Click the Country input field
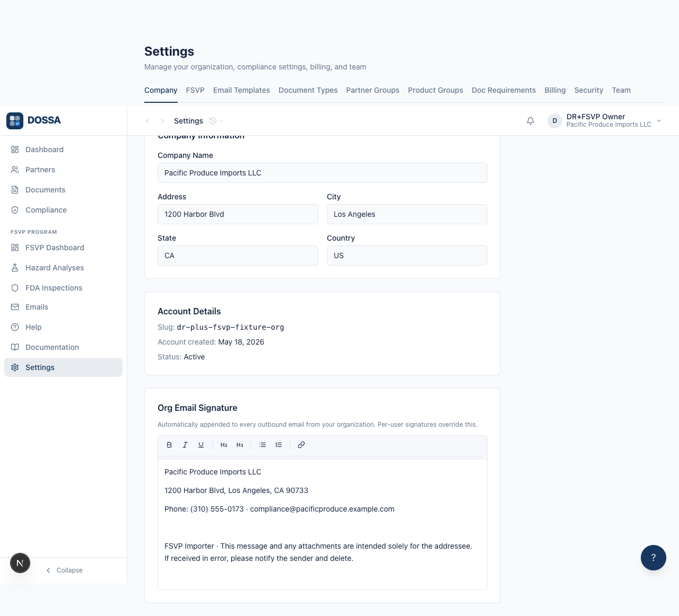Image resolution: width=679 pixels, height=616 pixels. 407,256
